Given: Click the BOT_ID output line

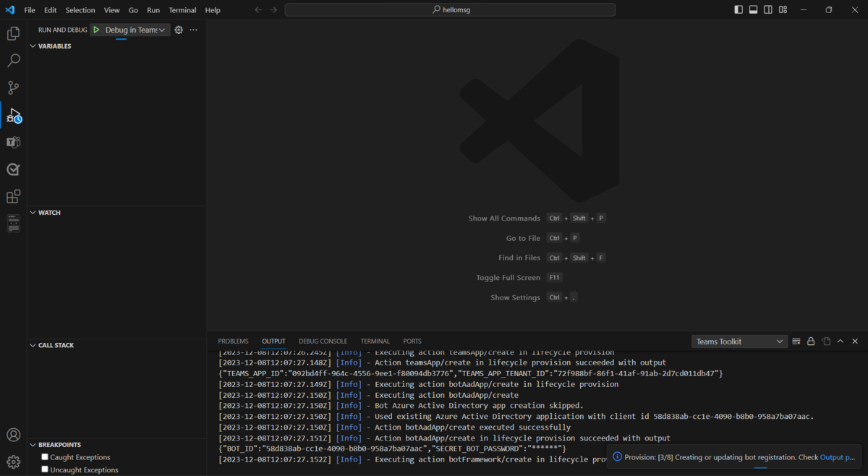Looking at the screenshot, I should pos(392,449).
